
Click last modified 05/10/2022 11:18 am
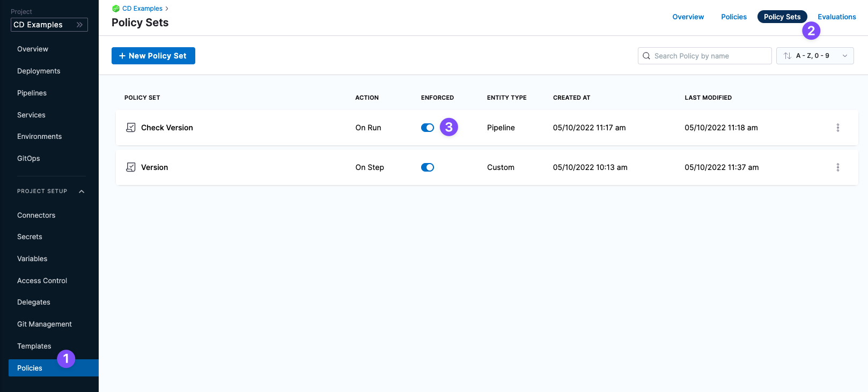721,128
